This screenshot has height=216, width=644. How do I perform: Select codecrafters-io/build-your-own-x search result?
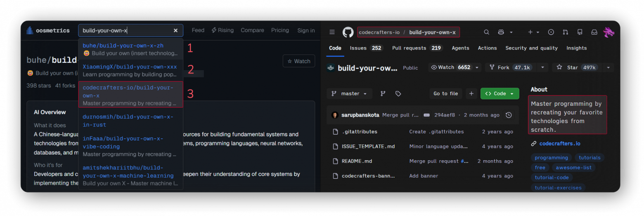(x=130, y=94)
